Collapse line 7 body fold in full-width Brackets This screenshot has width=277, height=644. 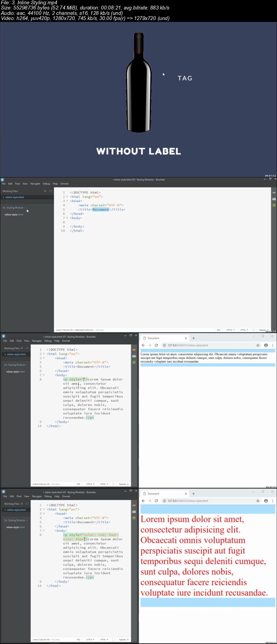point(67,218)
